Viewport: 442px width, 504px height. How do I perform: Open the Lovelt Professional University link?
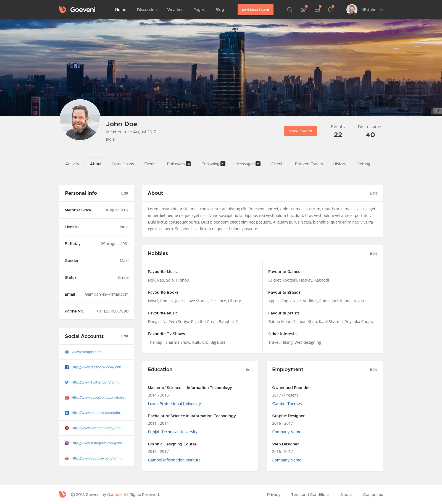tap(174, 404)
